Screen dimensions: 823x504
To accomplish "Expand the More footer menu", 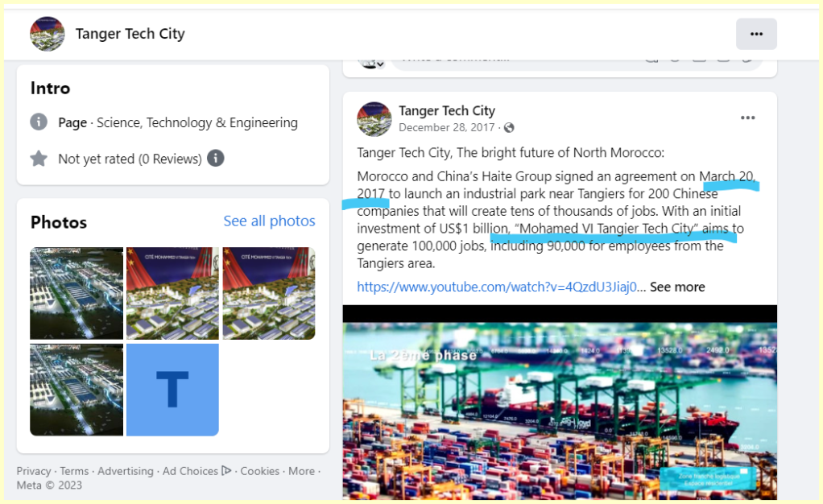I will tap(301, 471).
